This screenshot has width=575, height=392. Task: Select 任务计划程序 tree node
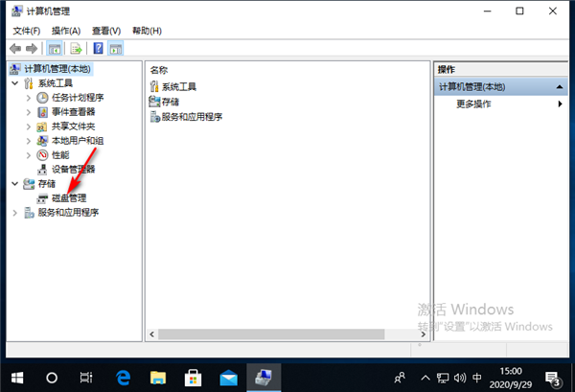point(78,98)
